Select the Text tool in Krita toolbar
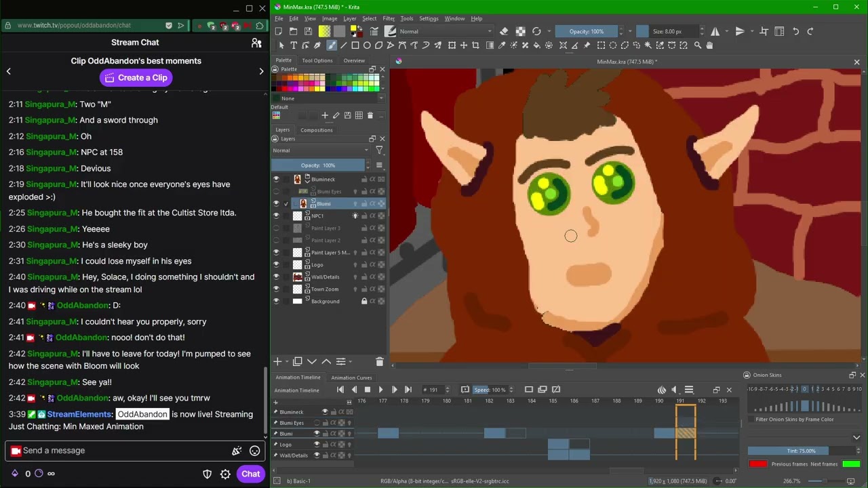Viewport: 868px width, 488px height. [294, 45]
